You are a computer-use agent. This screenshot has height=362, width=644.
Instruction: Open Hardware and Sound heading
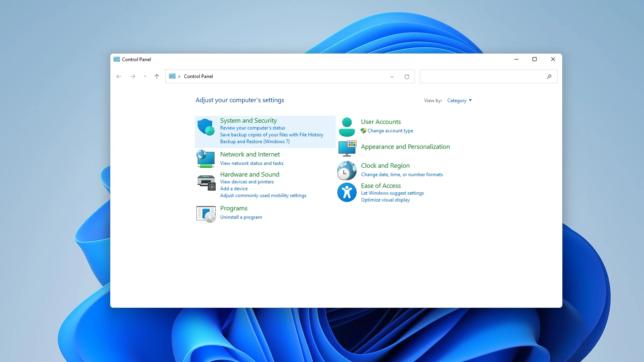tap(250, 175)
